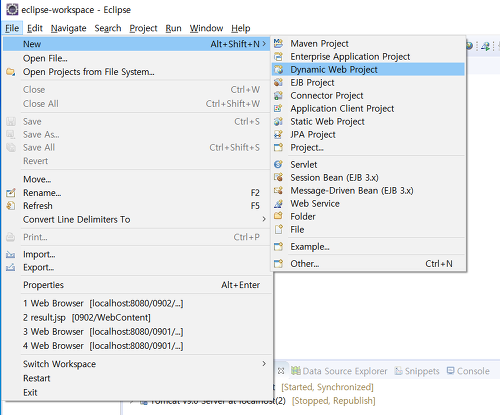Click the Eclipse logo in title bar
The width and height of the screenshot is (500, 415).
12,10
